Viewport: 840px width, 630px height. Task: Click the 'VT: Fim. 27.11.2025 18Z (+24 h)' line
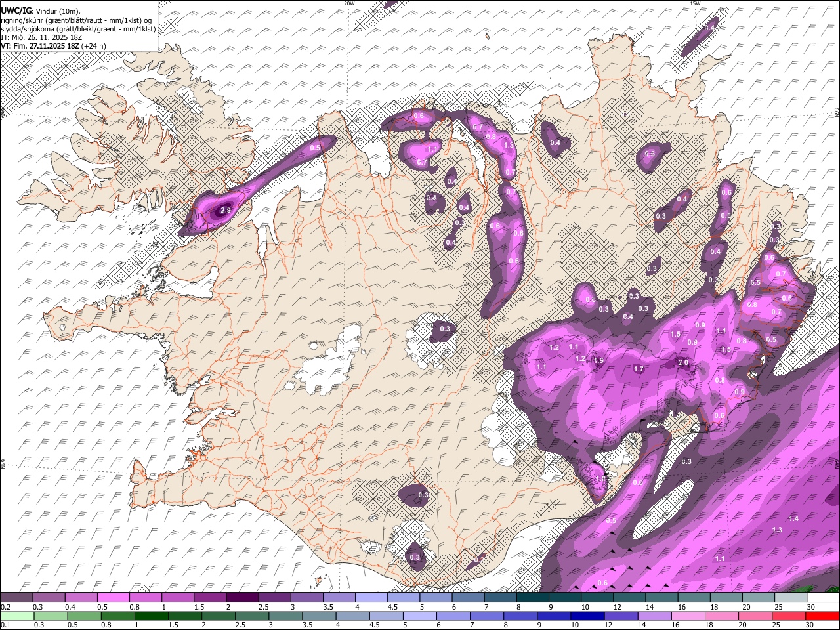(53, 46)
